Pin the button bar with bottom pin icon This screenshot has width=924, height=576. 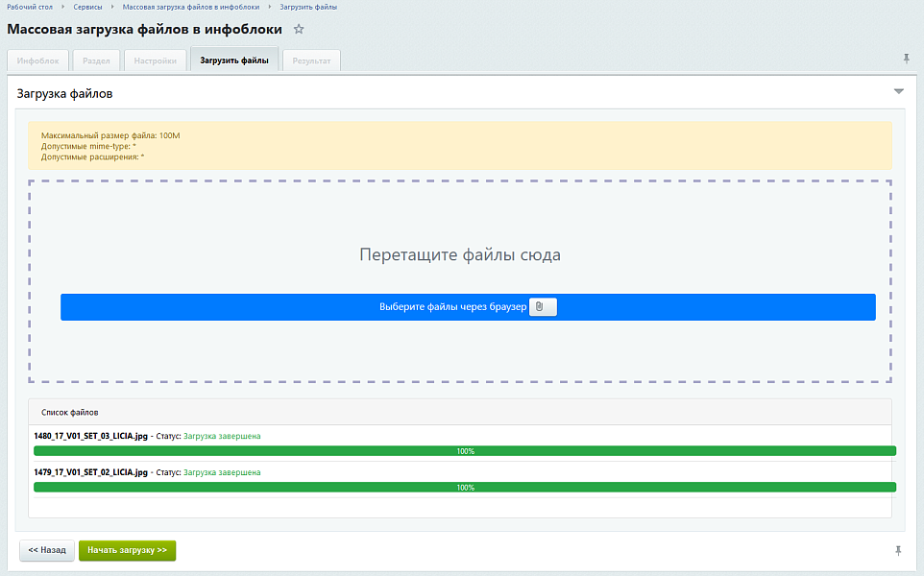[x=898, y=551]
